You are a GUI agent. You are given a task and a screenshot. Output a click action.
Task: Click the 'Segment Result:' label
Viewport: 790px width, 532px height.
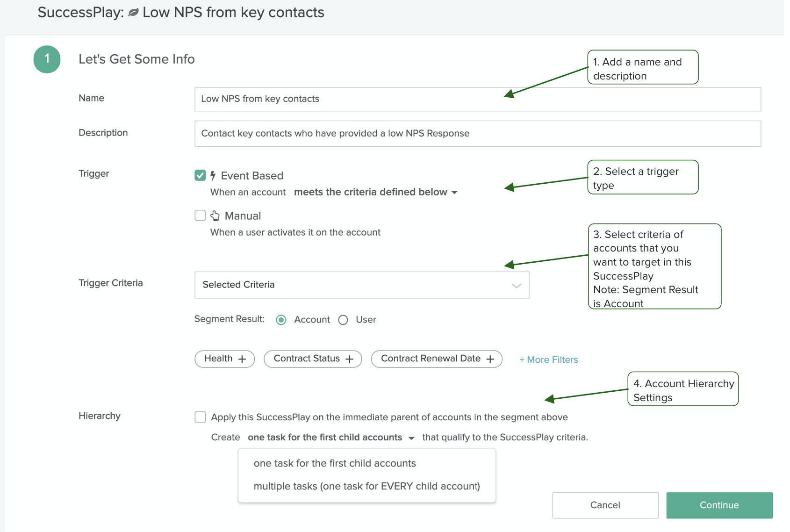[x=230, y=319]
